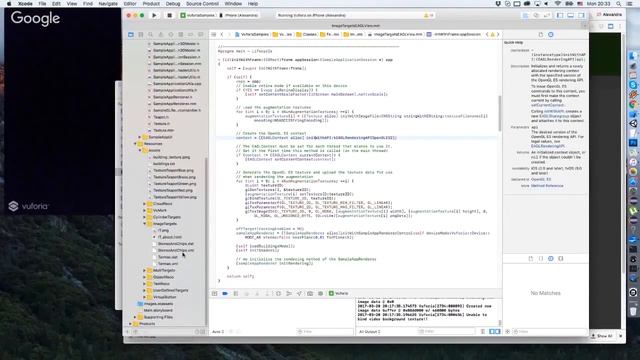The height and width of the screenshot is (360, 640).
Task: Collapse the Resources folder
Action: coord(135,144)
